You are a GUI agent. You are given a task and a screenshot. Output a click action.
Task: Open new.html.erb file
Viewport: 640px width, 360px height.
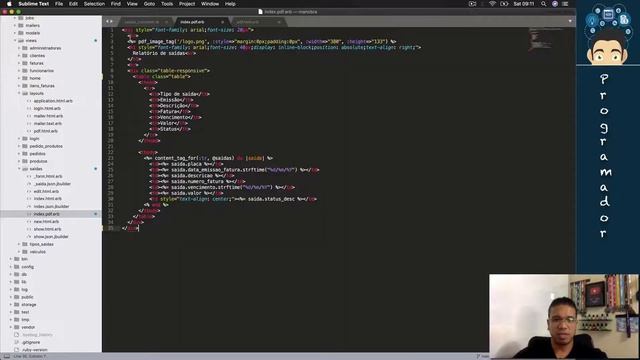click(46, 221)
